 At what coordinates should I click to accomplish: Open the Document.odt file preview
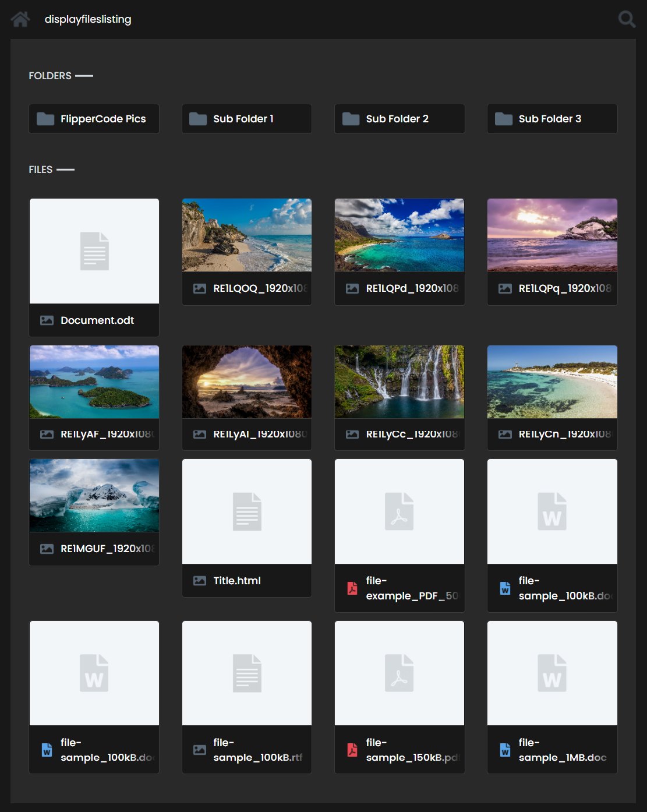pyautogui.click(x=94, y=251)
